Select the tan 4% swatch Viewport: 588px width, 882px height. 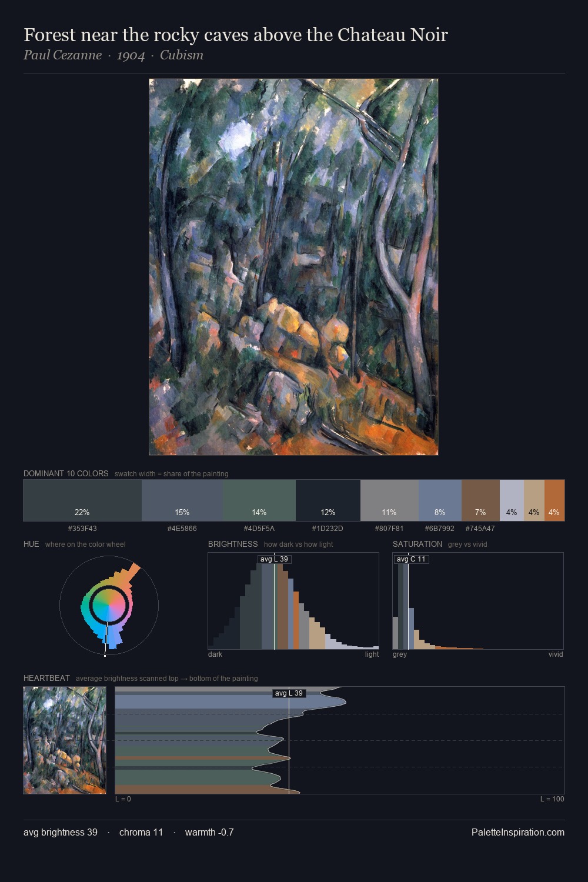pyautogui.click(x=534, y=500)
